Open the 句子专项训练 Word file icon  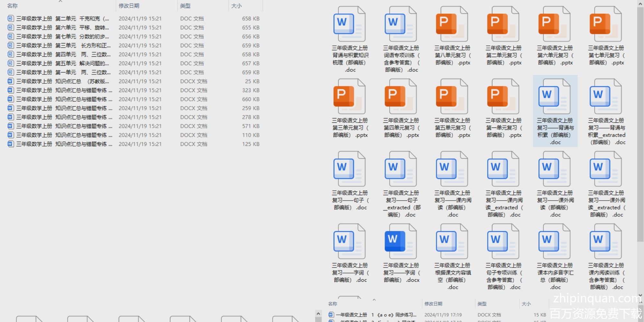pyautogui.click(x=503, y=241)
